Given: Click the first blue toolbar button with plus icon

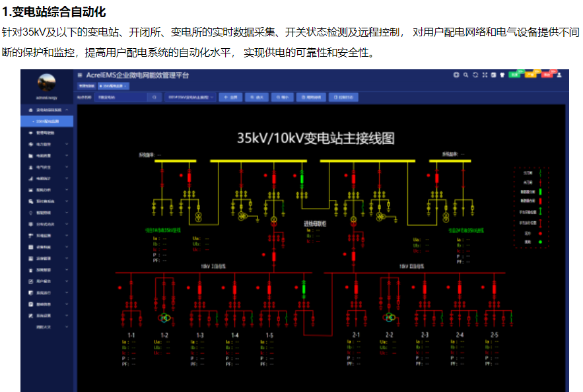Looking at the screenshot, I should [x=230, y=98].
